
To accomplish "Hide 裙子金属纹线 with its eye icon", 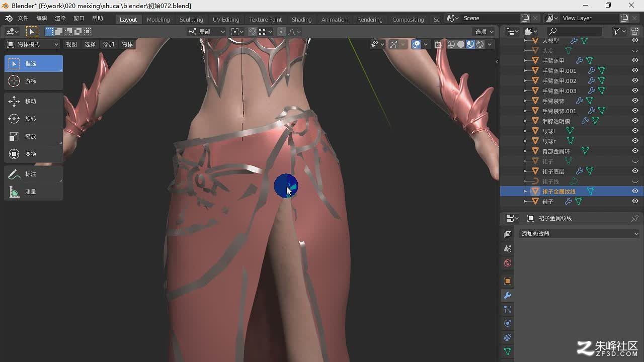I will click(635, 191).
